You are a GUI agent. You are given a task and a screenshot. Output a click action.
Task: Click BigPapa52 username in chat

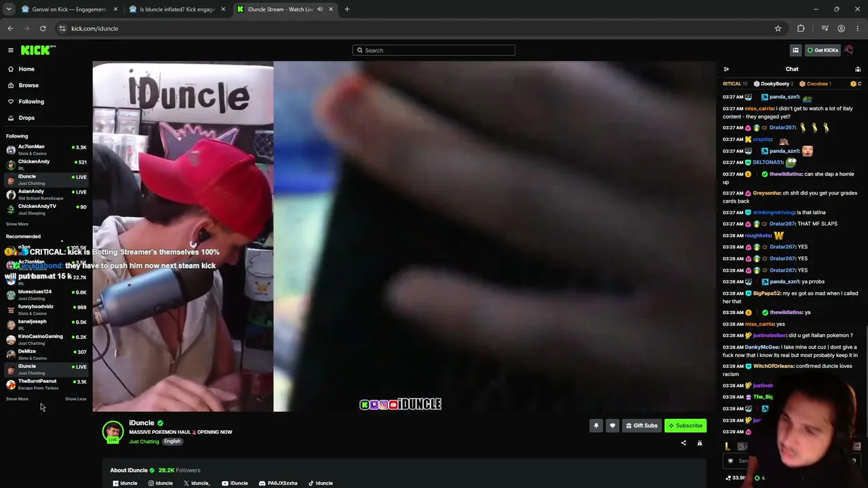(x=766, y=293)
